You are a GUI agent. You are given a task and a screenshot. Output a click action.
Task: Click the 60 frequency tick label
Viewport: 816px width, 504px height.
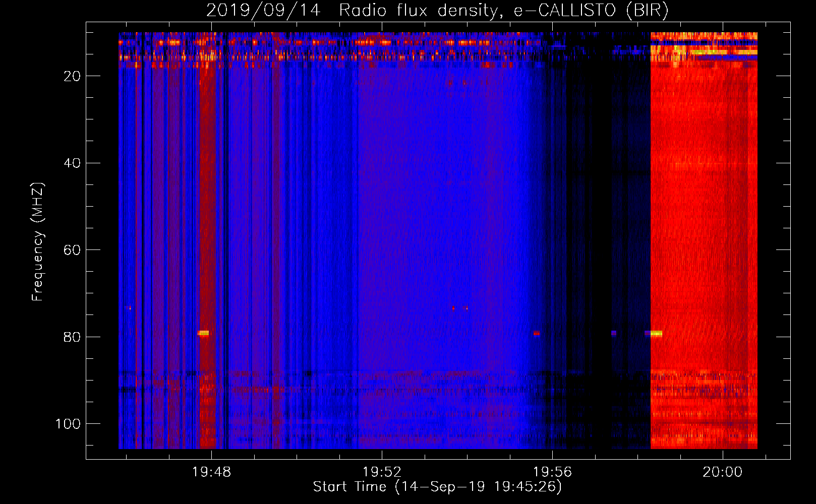click(73, 250)
